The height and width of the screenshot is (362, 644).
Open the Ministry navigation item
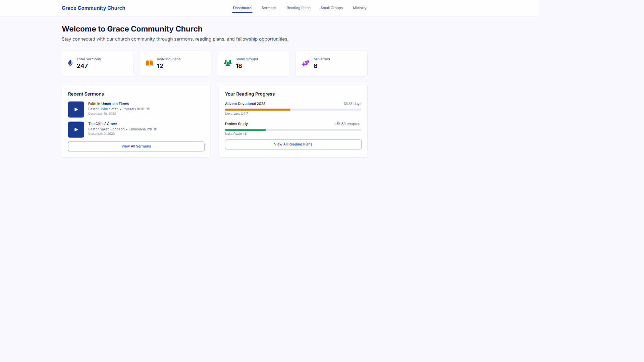tap(360, 8)
